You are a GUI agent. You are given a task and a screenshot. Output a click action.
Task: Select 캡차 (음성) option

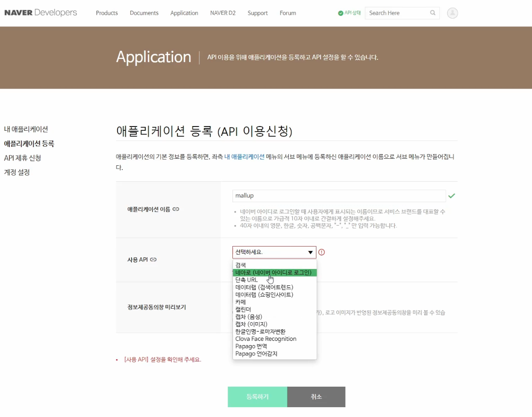click(x=274, y=317)
